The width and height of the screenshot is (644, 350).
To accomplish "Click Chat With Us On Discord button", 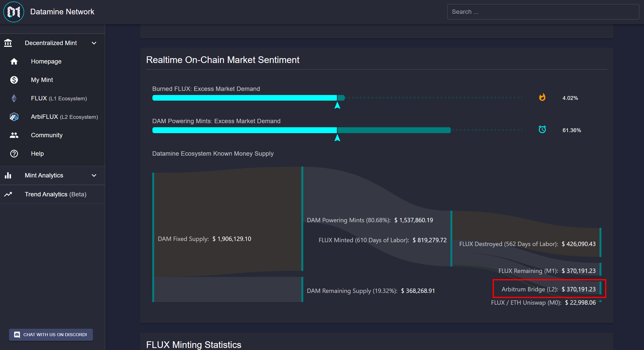I will pyautogui.click(x=51, y=335).
